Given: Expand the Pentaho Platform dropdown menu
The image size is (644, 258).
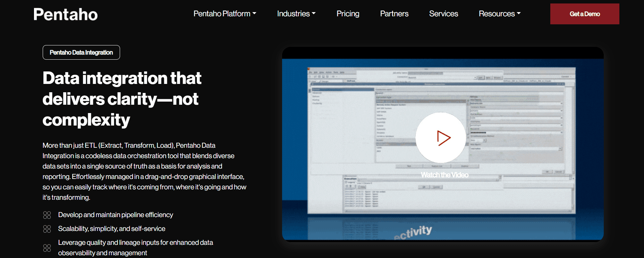Looking at the screenshot, I should (x=225, y=14).
